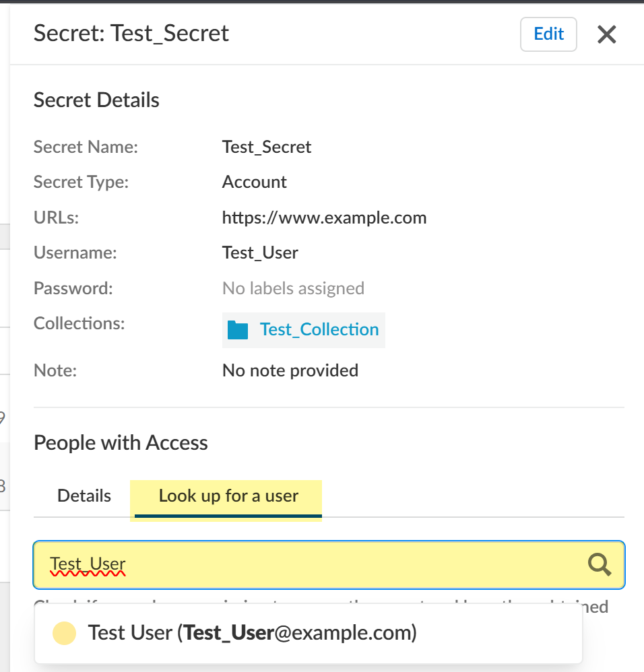
Task: Click the No note provided text
Action: [290, 370]
